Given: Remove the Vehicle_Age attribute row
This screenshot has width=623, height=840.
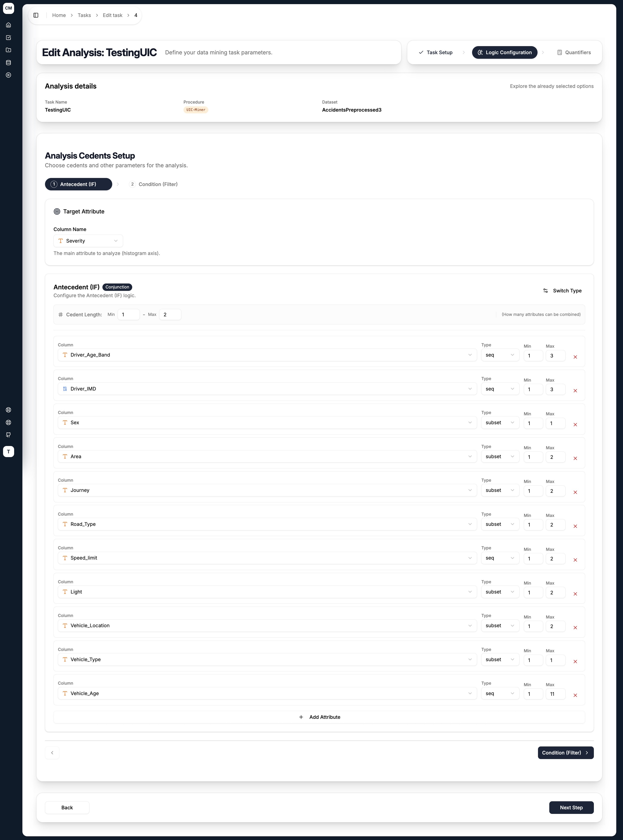Looking at the screenshot, I should click(575, 696).
